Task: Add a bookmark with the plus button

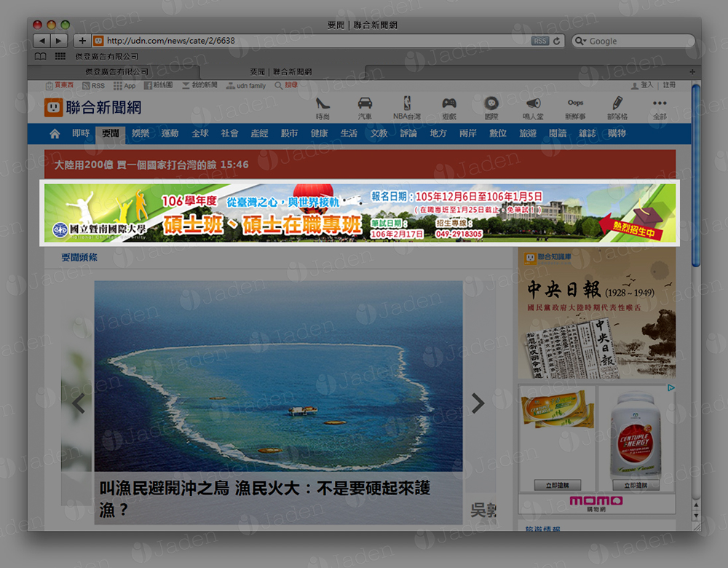Action: (82, 41)
